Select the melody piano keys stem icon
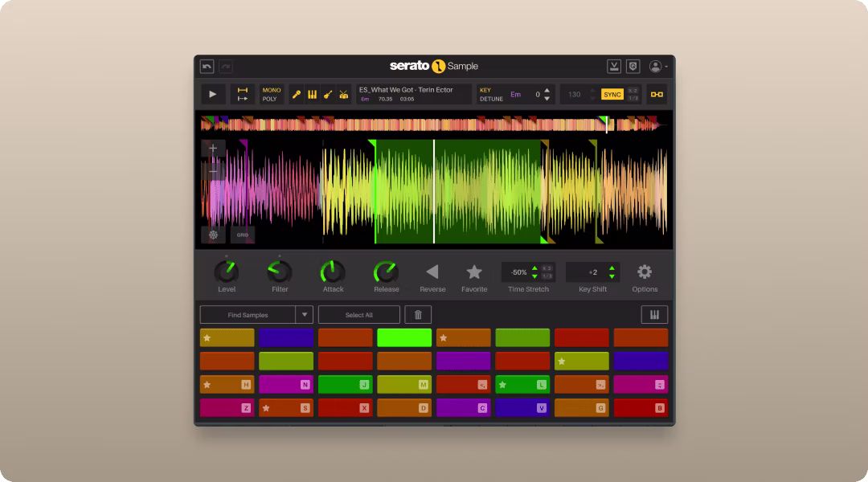The image size is (868, 482). click(312, 95)
